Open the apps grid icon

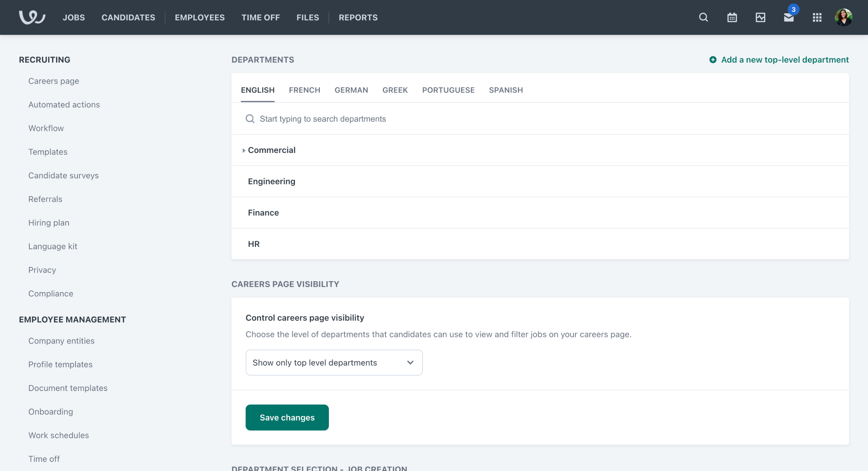(817, 17)
